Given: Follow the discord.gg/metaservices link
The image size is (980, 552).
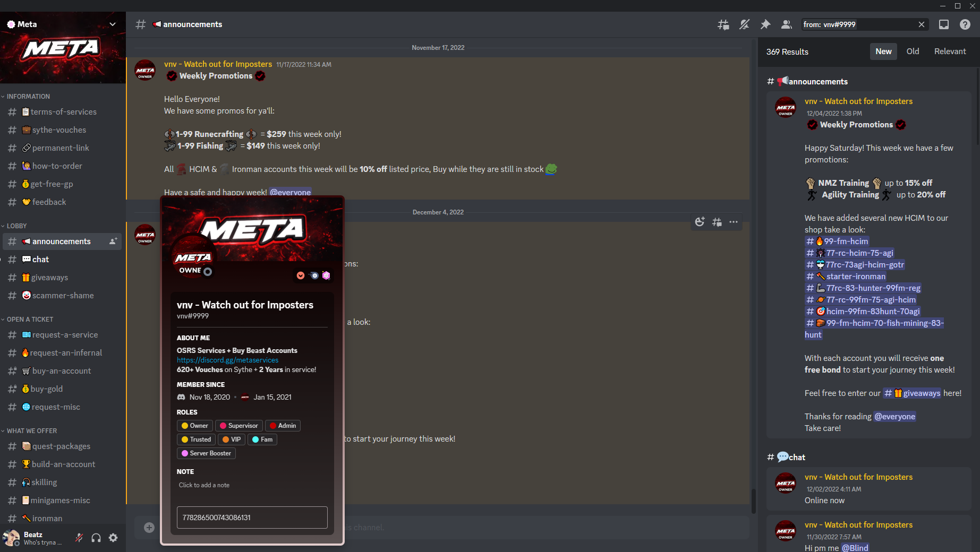Looking at the screenshot, I should click(x=227, y=360).
